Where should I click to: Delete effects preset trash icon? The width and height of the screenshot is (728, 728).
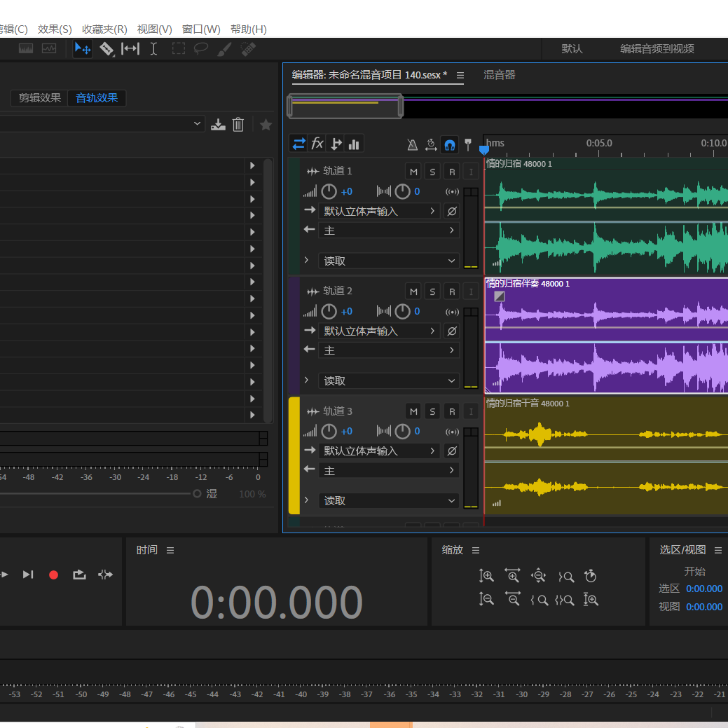tap(238, 125)
